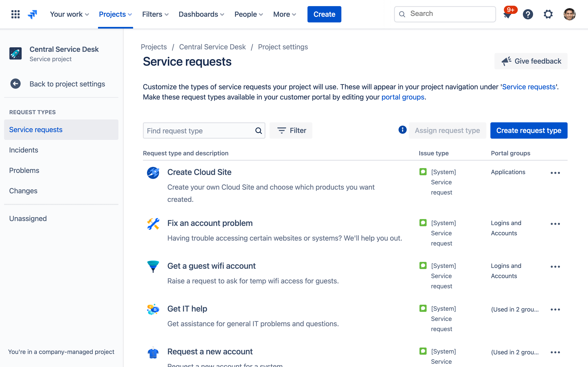The image size is (588, 367).
Task: Click the back arrow to project settings
Action: (15, 83)
